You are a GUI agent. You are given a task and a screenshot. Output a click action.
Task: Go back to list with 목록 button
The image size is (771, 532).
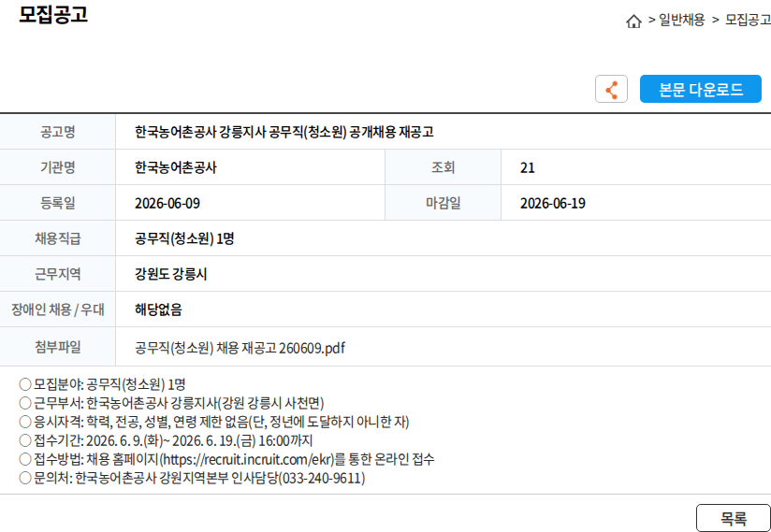[734, 518]
